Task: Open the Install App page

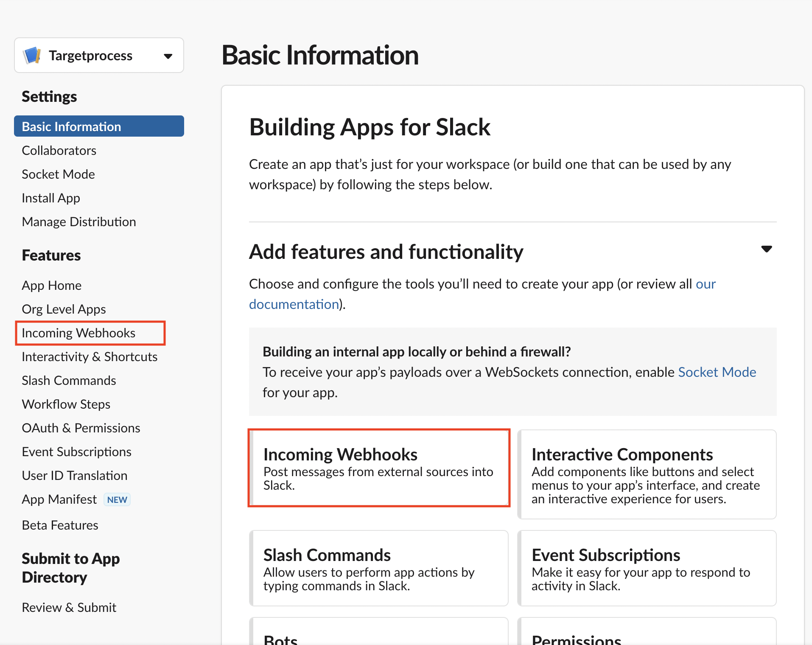Action: click(51, 198)
